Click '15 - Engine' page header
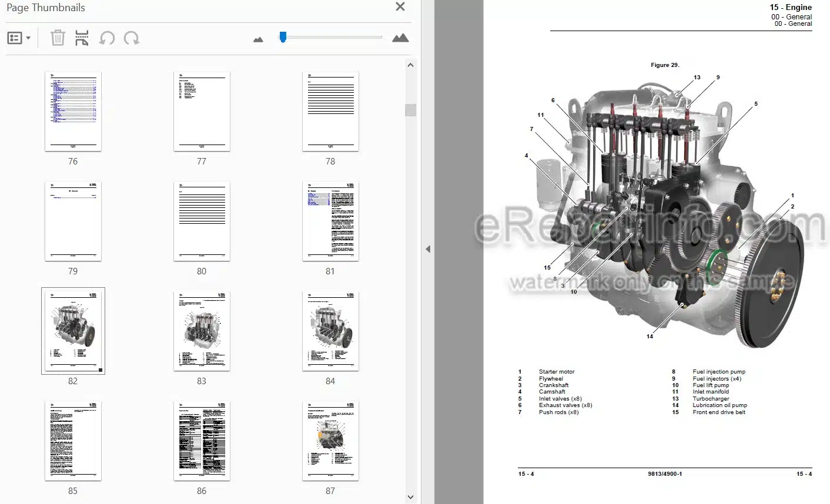Screen dimensions: 830x504 coord(791,7)
